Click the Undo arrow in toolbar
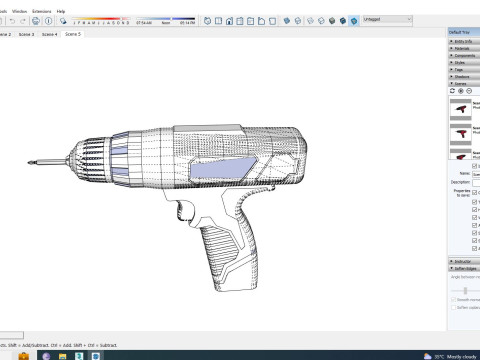The image size is (480, 360). [12, 21]
